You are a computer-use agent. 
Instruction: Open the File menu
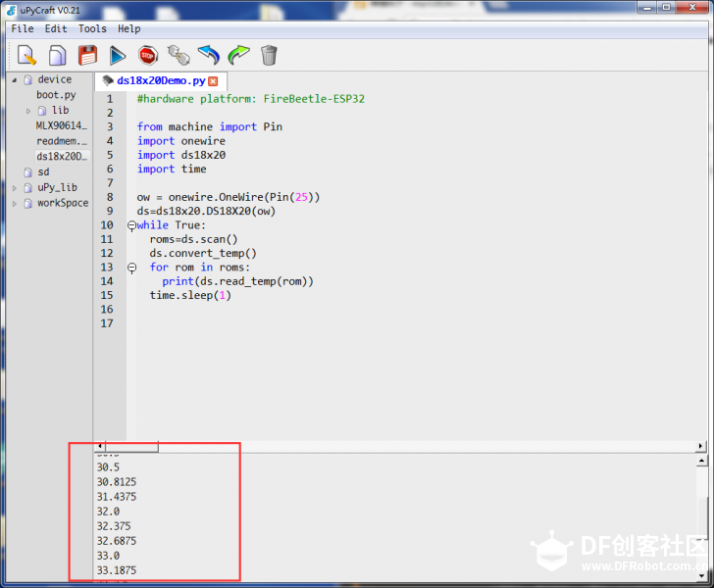click(x=23, y=28)
